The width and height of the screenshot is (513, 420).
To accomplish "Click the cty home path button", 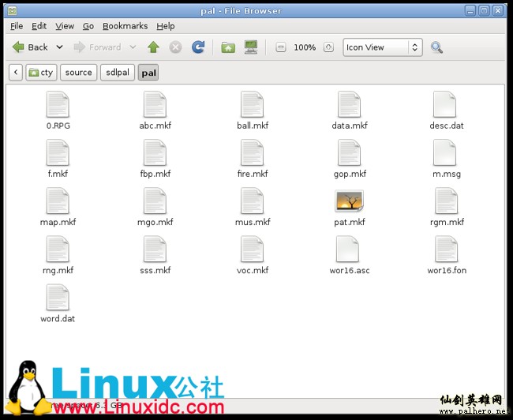I will [41, 73].
